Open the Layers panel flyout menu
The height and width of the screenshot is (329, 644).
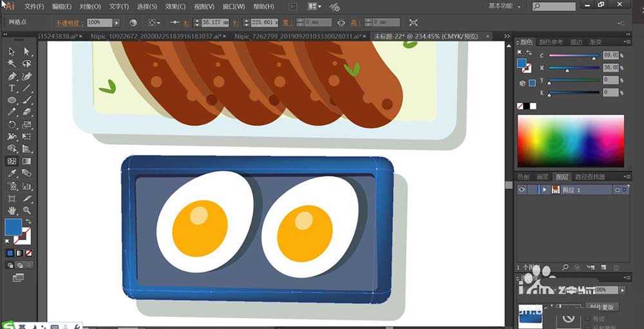(x=627, y=176)
